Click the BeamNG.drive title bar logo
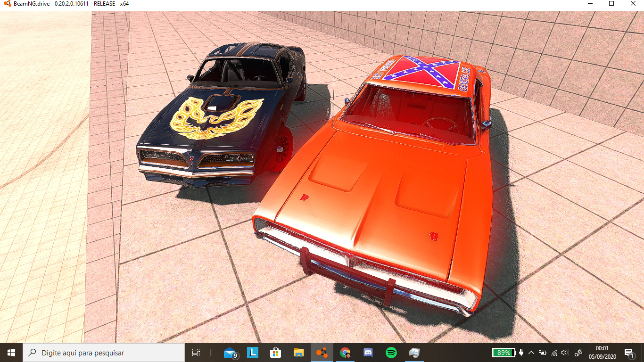644x362 pixels. [7, 4]
